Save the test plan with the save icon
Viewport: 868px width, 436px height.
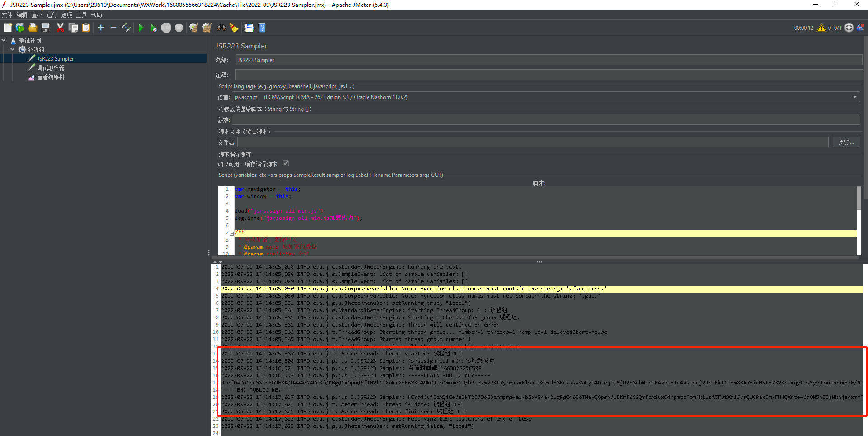45,28
